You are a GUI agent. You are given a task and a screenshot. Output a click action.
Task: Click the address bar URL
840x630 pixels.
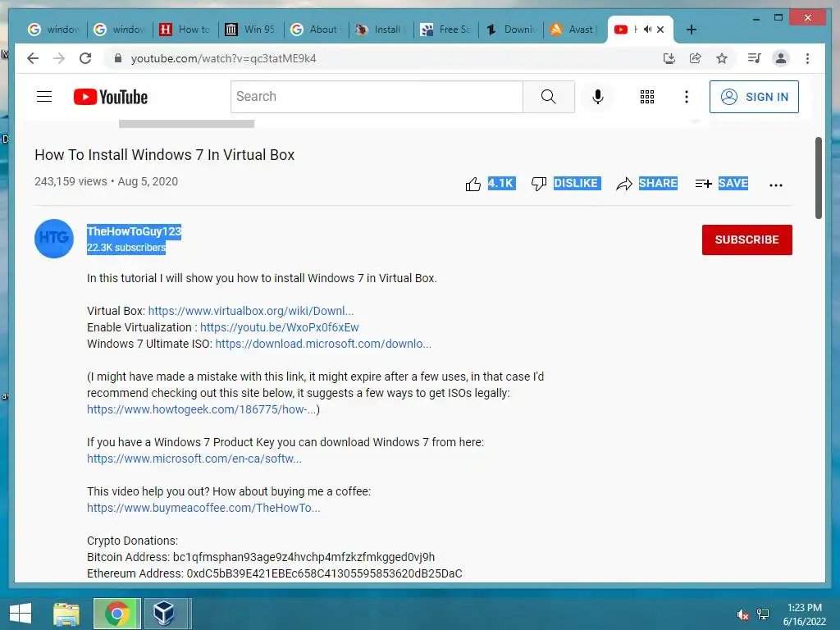223,58
